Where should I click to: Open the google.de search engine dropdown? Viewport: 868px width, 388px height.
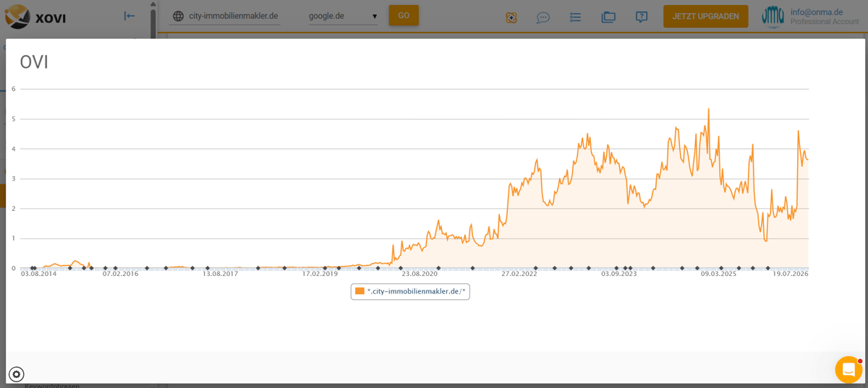pyautogui.click(x=343, y=16)
